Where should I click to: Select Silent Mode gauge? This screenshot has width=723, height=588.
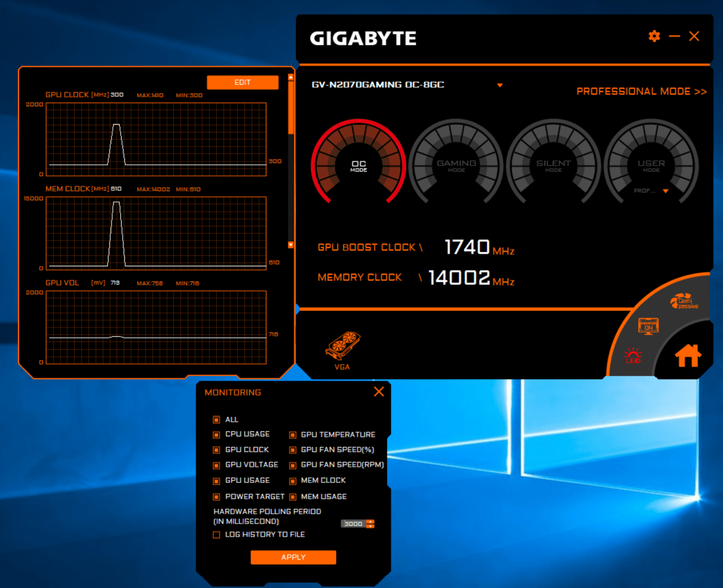[554, 162]
